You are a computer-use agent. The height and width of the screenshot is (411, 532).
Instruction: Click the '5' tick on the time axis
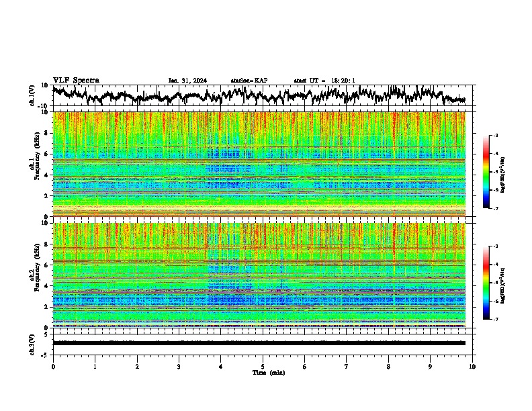point(263,367)
